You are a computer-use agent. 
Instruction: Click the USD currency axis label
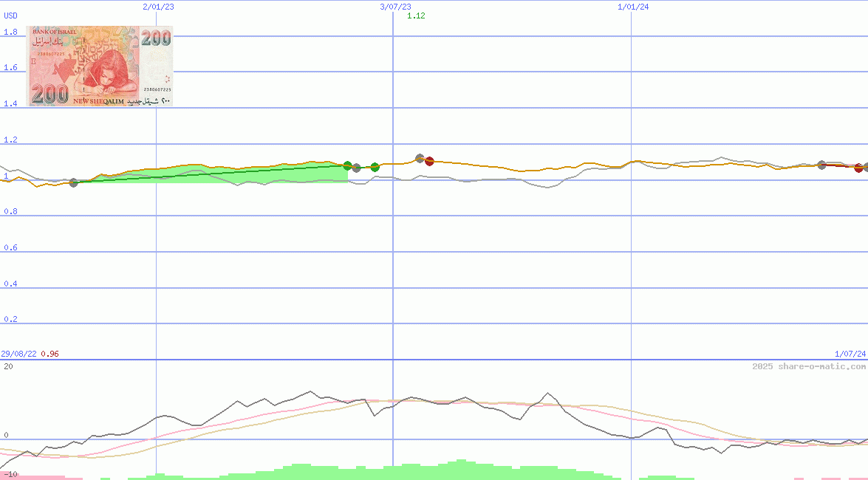[x=10, y=16]
